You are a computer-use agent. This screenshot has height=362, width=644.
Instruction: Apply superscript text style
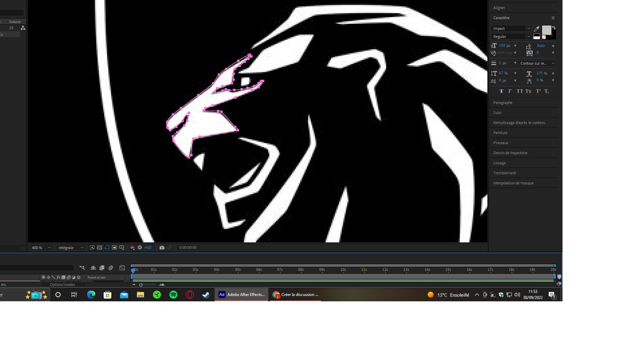point(538,91)
